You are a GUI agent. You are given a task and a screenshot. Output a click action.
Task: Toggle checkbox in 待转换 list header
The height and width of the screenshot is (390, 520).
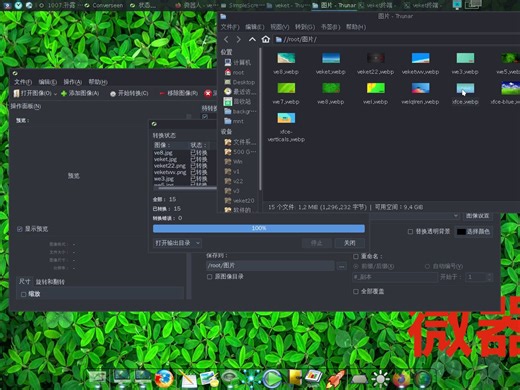205,116
